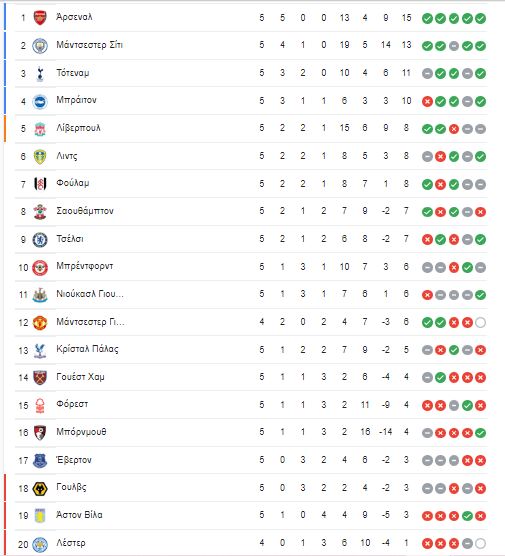Click the Leicester club crest
505x556 pixels.
pyautogui.click(x=40, y=544)
